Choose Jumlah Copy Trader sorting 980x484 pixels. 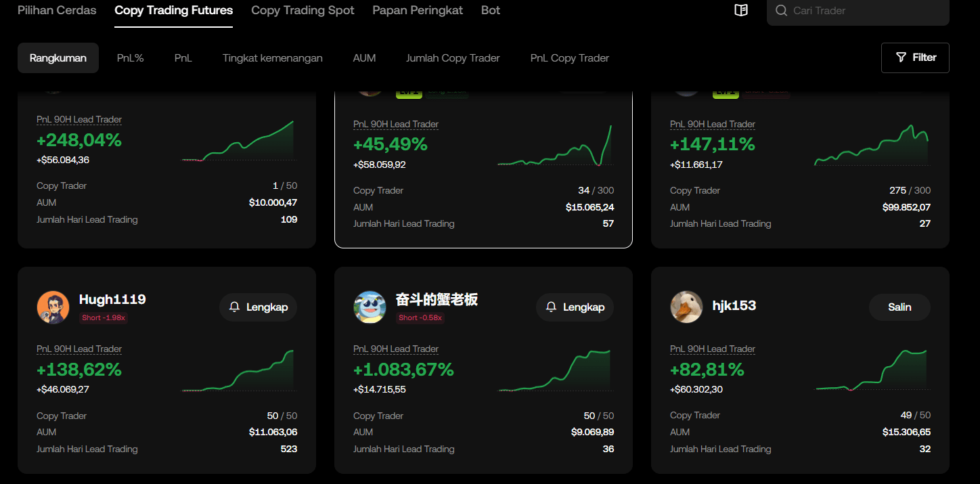click(x=453, y=58)
